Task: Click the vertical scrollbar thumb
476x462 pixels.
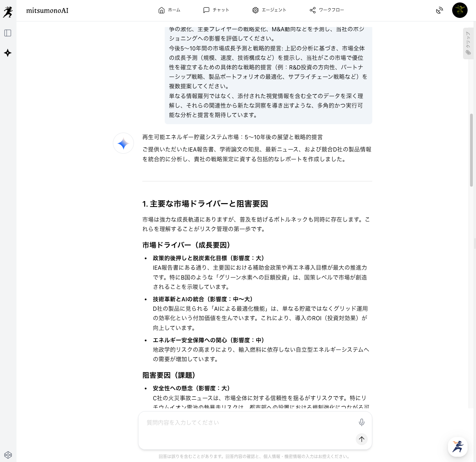Action: 471,150
